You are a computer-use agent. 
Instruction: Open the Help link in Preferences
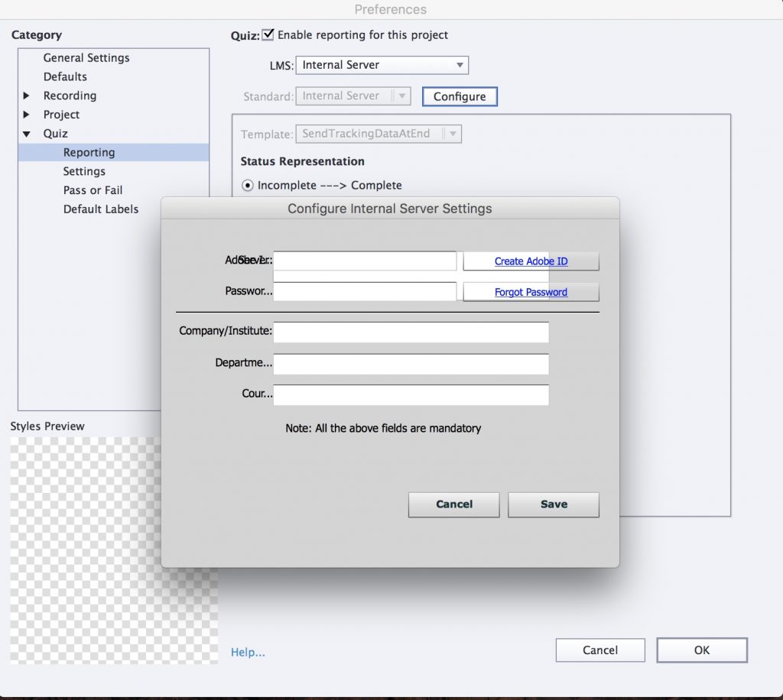248,652
